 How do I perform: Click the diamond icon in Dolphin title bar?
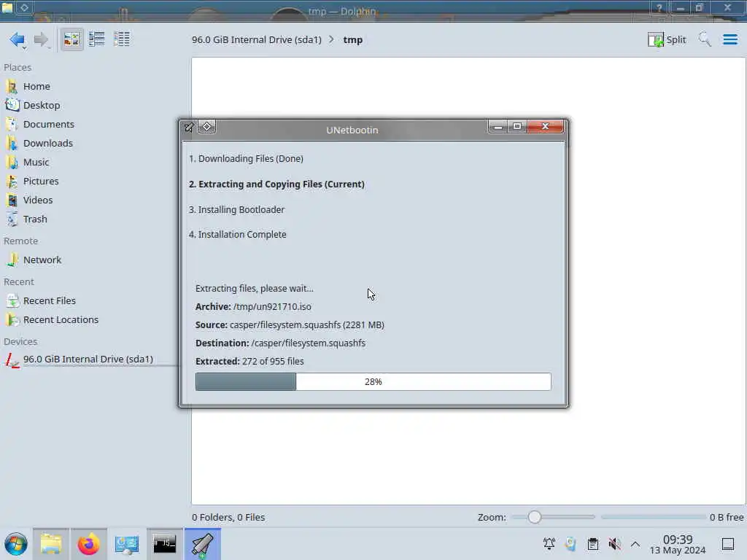(x=24, y=7)
